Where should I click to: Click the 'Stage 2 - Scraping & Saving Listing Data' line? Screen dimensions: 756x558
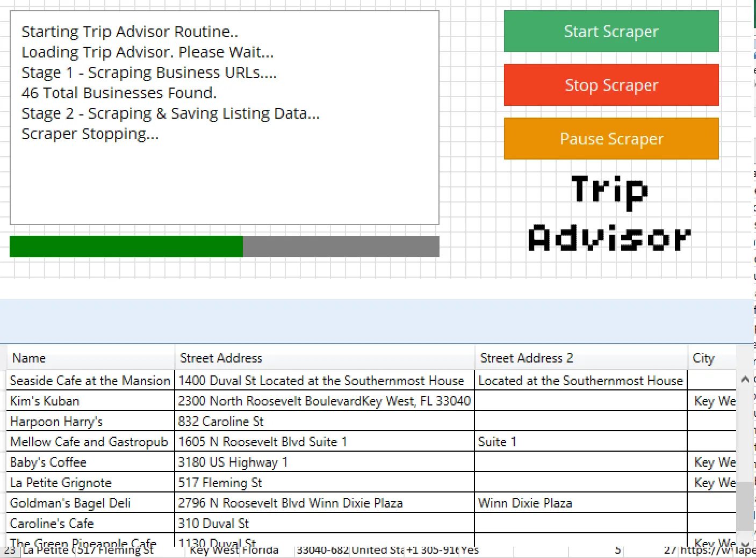coord(170,113)
